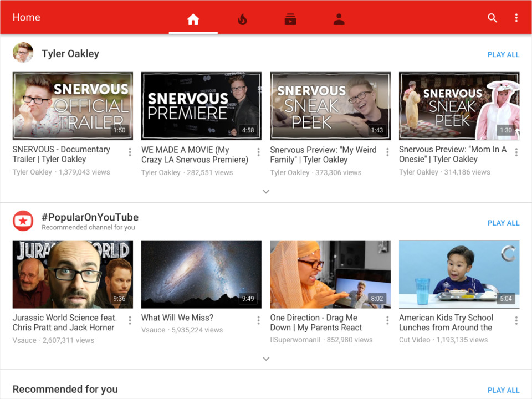532x399 pixels.
Task: Open #PopularOnYouTube channel icon
Action: 23,221
